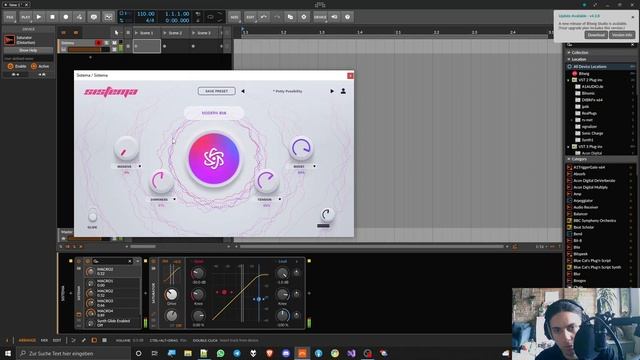Click the MACRO4 knob in Sistema device

coord(90,313)
